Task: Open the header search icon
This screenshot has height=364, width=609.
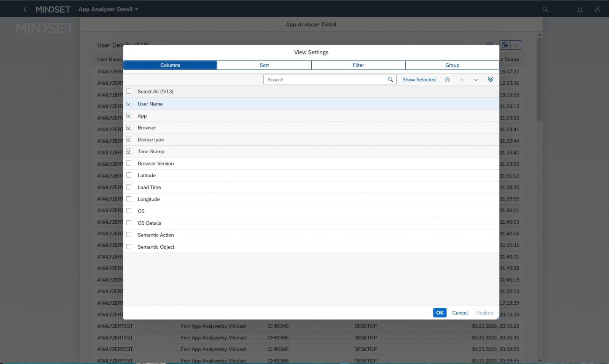Action: click(x=545, y=9)
